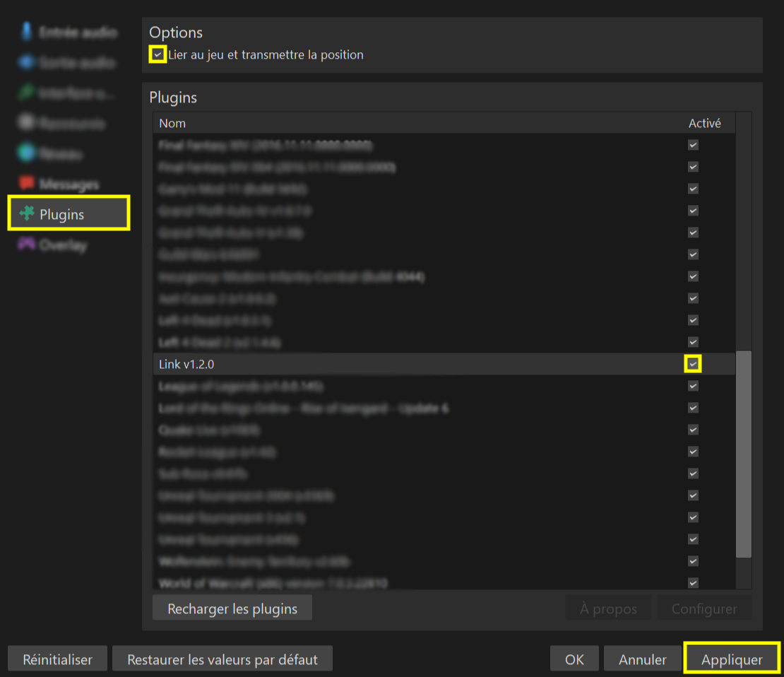
Task: Click the plugin list vertical scrollbar thumb
Action: (743, 454)
